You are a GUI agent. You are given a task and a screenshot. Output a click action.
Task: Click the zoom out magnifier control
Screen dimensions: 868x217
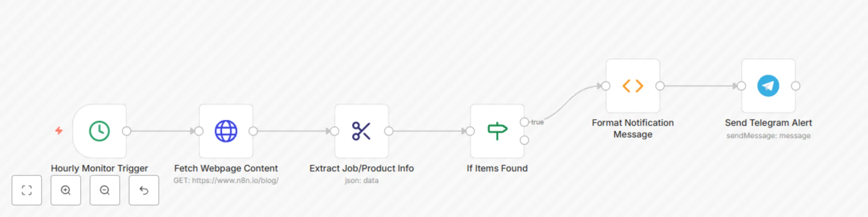tap(105, 190)
